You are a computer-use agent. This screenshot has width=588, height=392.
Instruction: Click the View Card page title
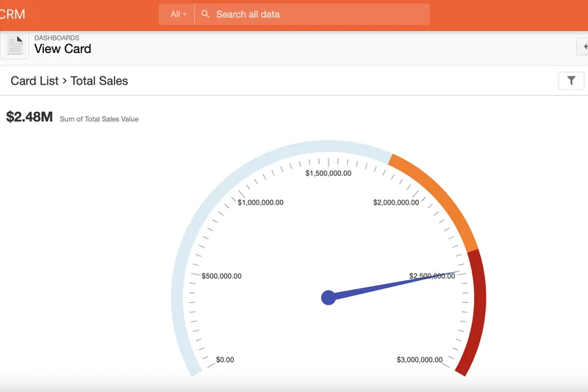click(62, 49)
